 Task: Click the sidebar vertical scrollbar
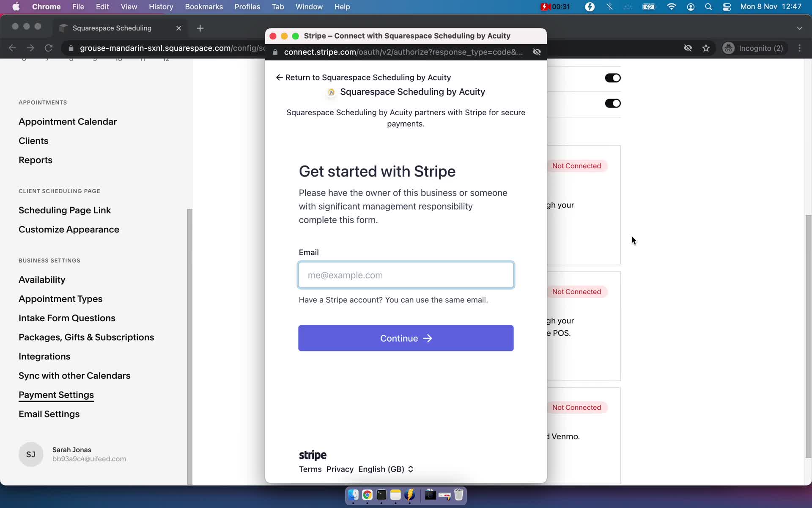tap(189, 346)
